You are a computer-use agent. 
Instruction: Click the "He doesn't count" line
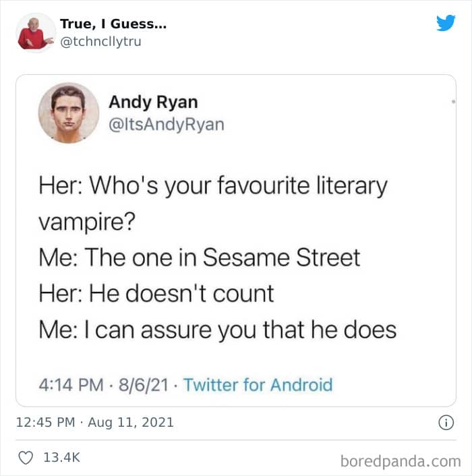pos(181,293)
